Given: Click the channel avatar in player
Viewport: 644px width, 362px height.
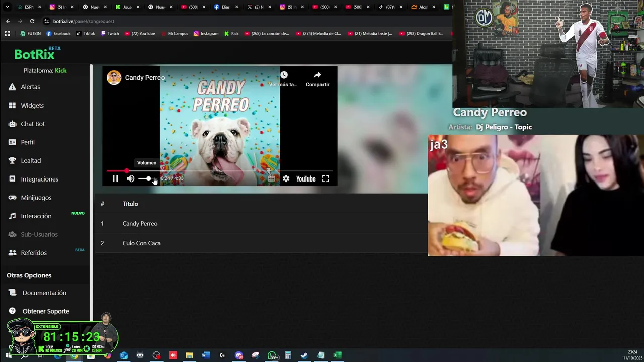Looking at the screenshot, I should tap(114, 77).
